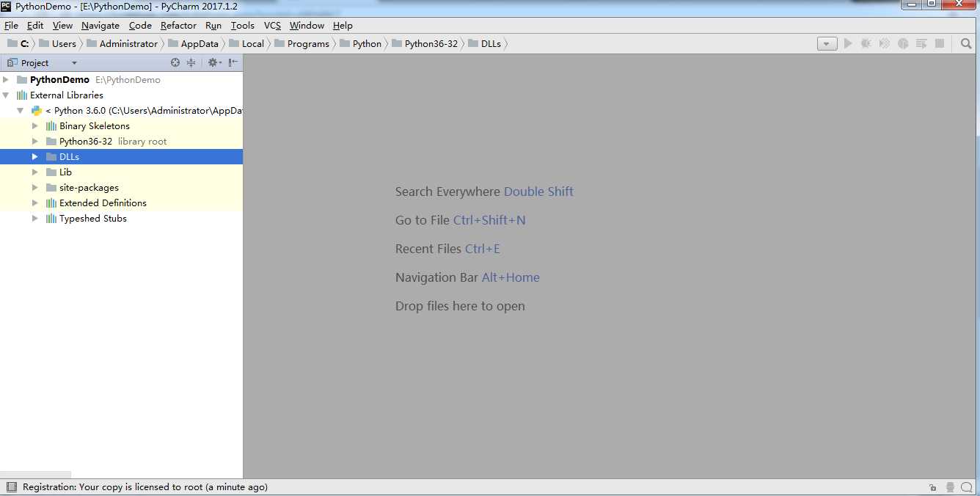Open the Project panel gear settings
The image size is (980, 496).
213,63
